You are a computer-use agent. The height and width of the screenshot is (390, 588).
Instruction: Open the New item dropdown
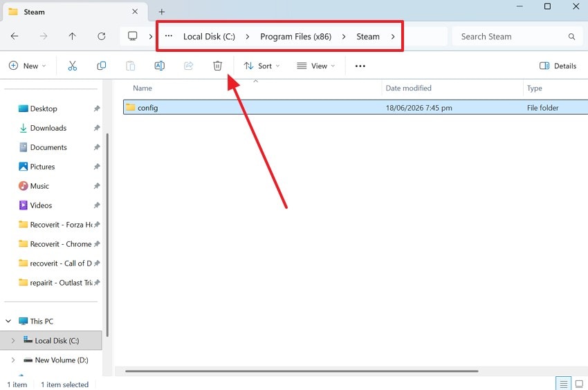coord(28,66)
